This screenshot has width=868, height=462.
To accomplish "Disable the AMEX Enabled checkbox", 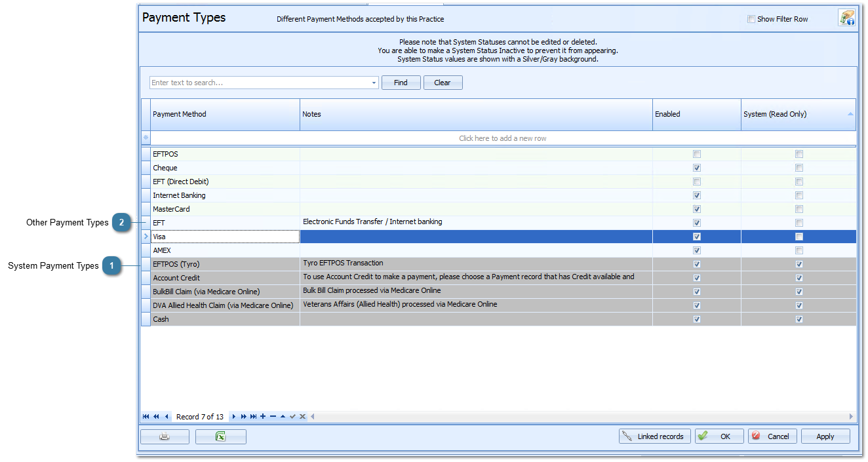I will coord(697,250).
